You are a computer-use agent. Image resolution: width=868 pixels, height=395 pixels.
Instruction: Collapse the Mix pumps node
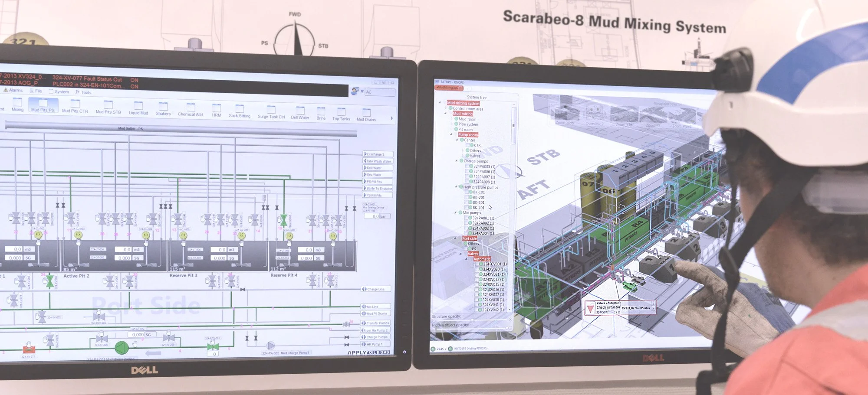(x=456, y=212)
